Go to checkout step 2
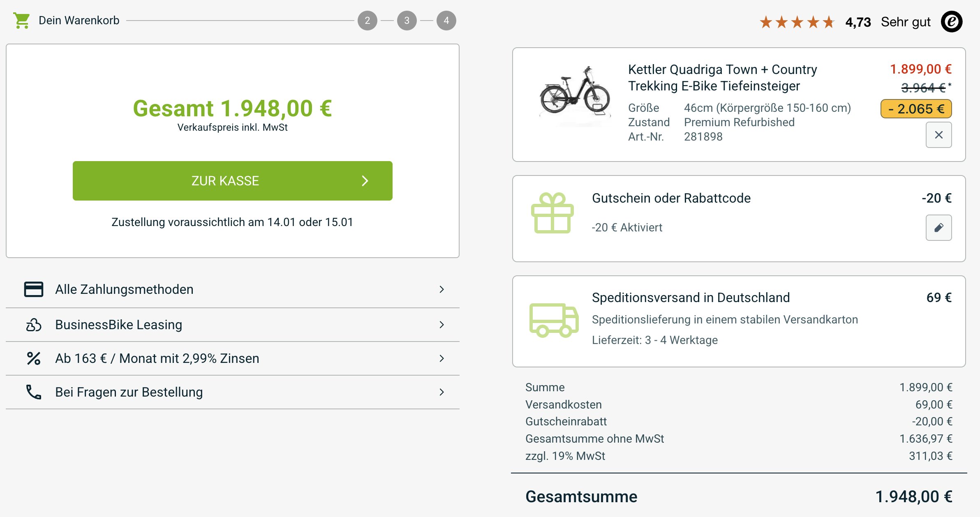The height and width of the screenshot is (517, 980). pyautogui.click(x=367, y=21)
